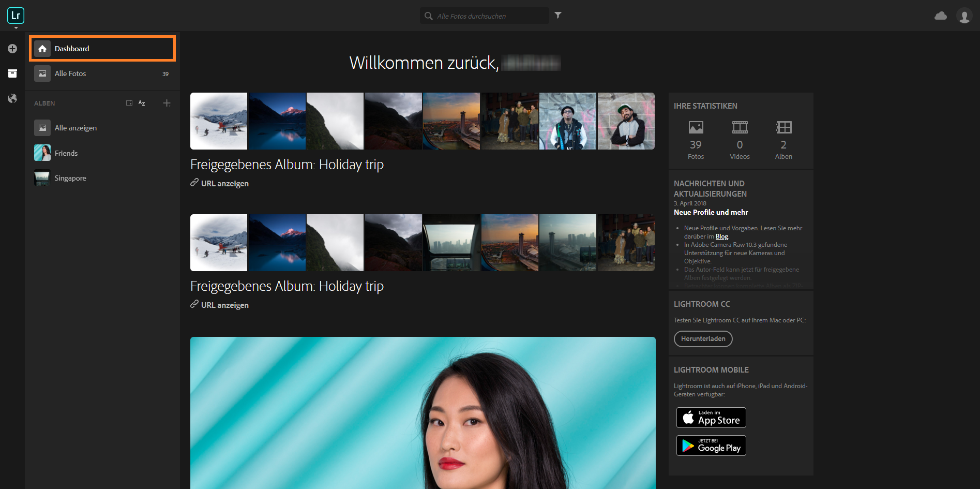The image size is (980, 489).
Task: Click URL anzeigen under second Holiday trip album
Action: pos(219,305)
